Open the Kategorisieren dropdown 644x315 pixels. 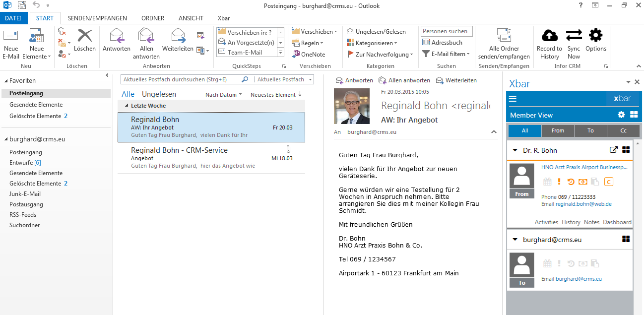(x=376, y=43)
